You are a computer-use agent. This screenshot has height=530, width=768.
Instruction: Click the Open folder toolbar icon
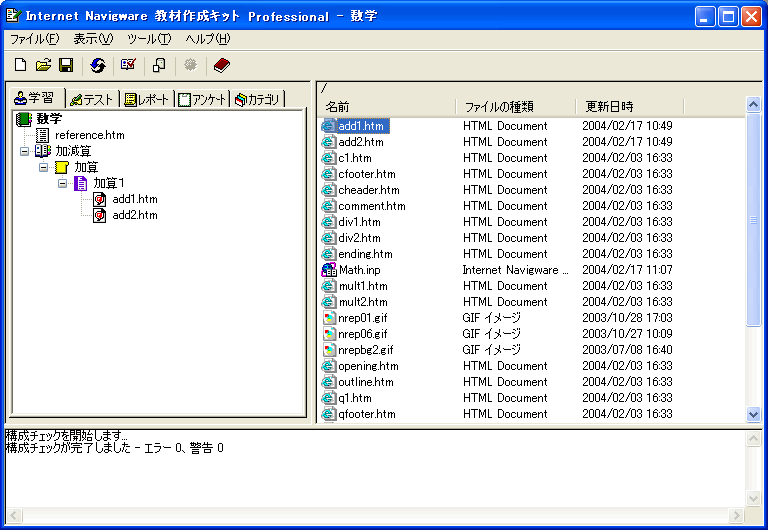[44, 65]
